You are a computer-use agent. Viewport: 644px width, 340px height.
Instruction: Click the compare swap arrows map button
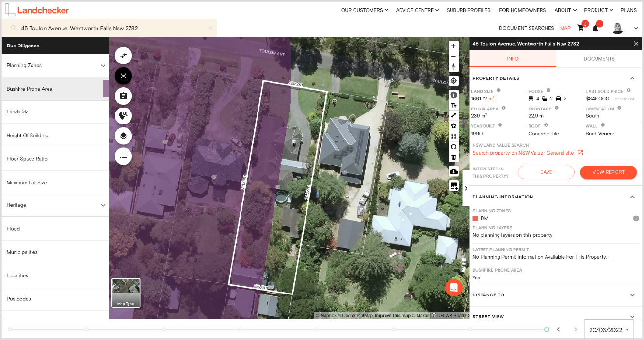123,56
